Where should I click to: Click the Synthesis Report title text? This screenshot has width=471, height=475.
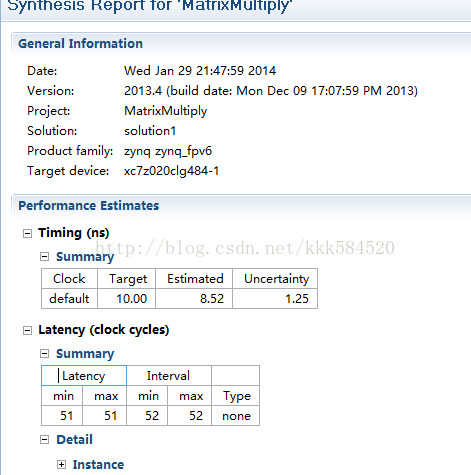coord(150,6)
